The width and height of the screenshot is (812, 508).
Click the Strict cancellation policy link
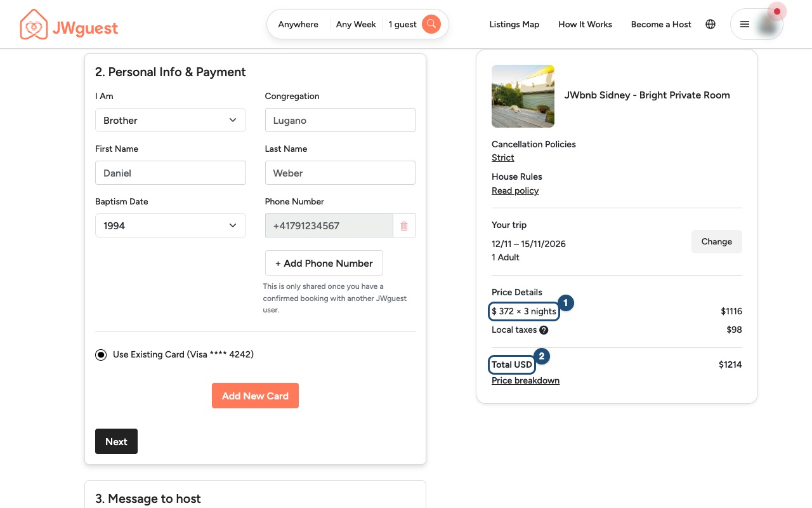503,157
